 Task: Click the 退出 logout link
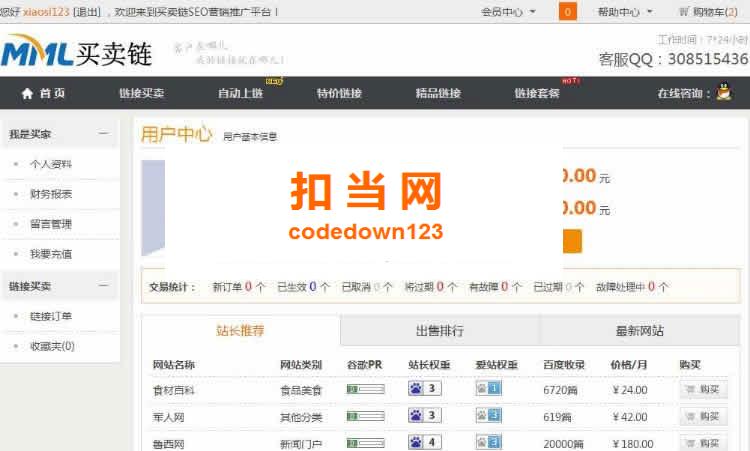pos(87,11)
